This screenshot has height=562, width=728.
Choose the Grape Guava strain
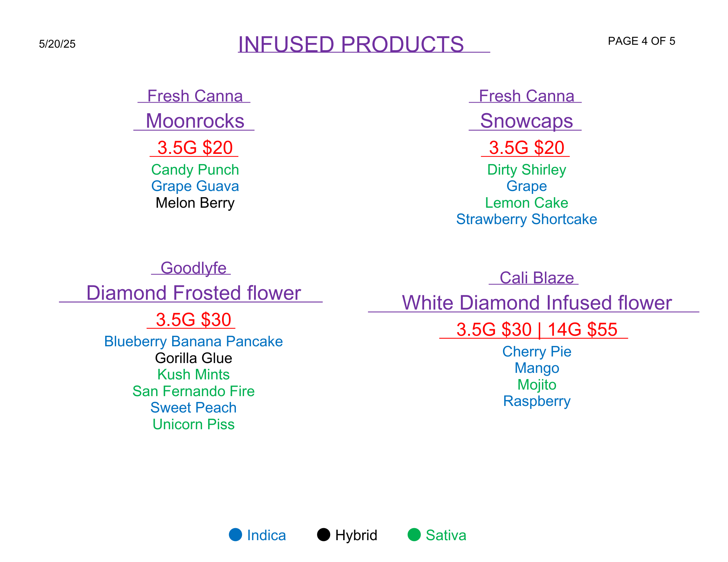click(195, 186)
